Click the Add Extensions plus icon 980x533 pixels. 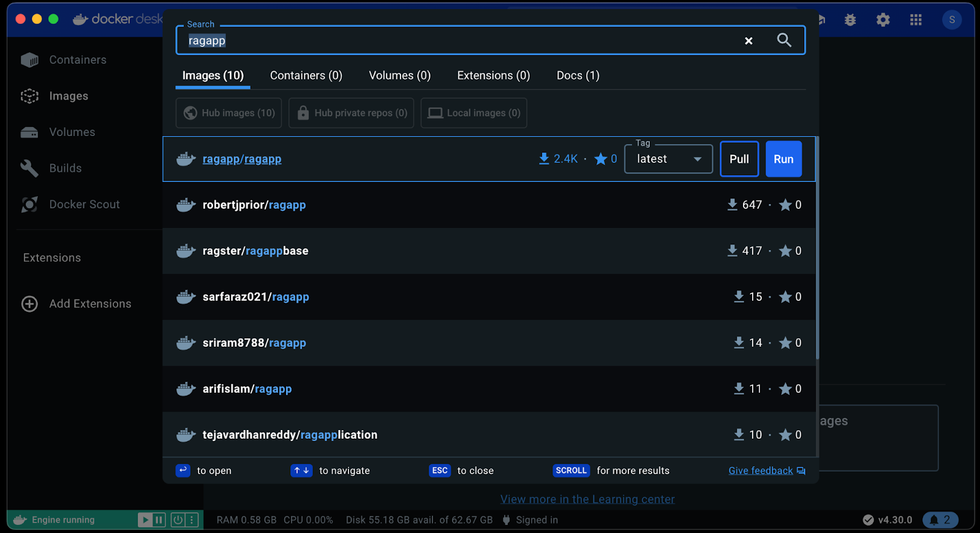(x=29, y=304)
